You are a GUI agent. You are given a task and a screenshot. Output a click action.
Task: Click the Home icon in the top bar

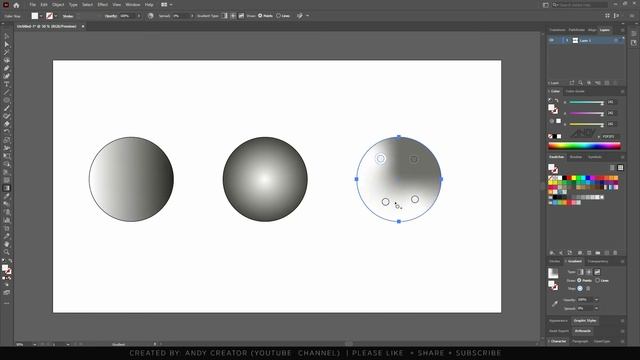(x=16, y=5)
